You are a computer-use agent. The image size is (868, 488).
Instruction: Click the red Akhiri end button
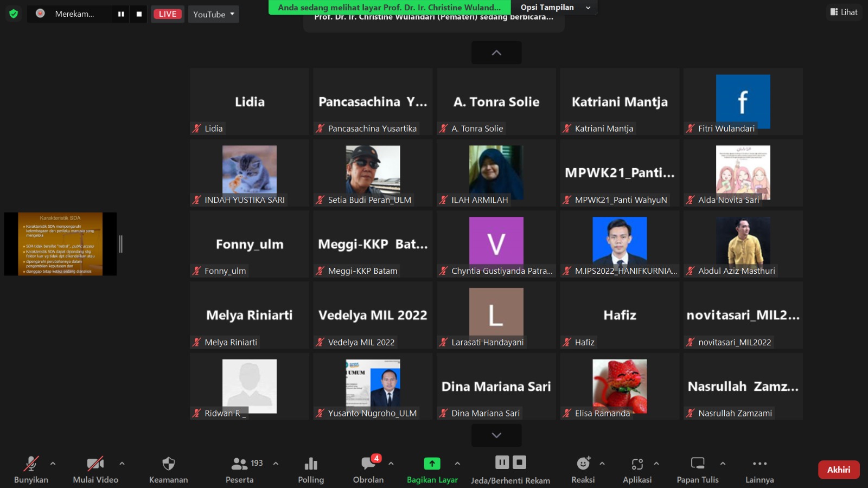point(838,470)
